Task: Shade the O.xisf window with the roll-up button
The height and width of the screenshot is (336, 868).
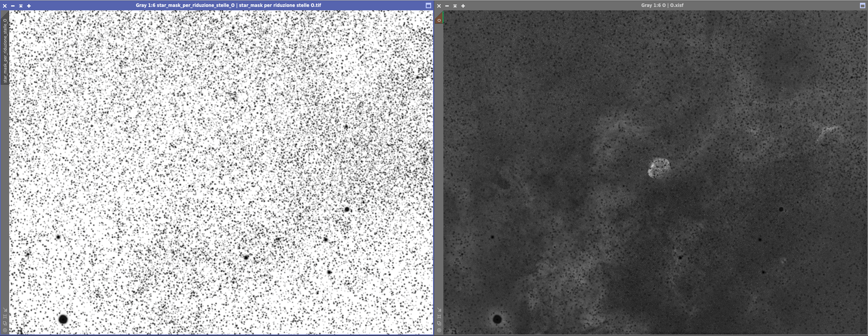Action: [x=455, y=6]
